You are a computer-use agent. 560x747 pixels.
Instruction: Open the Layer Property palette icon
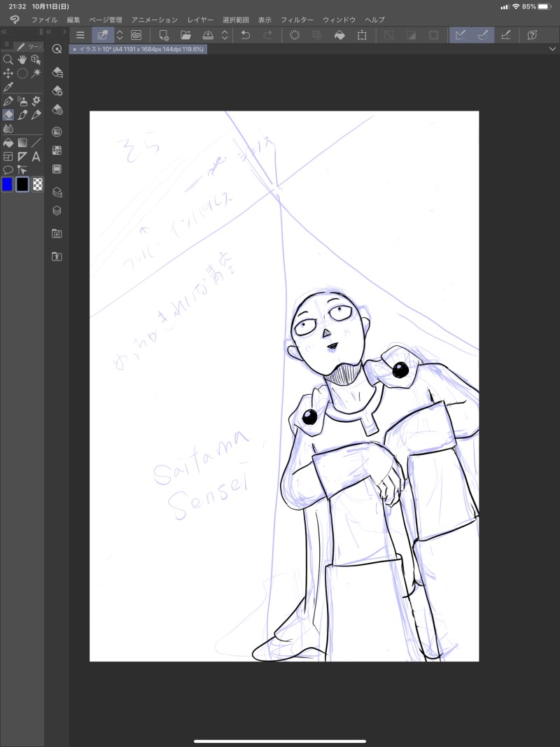pos(57,192)
